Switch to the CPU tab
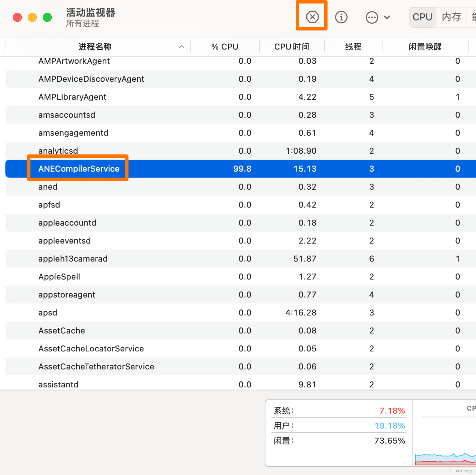This screenshot has height=475, width=476. (422, 17)
